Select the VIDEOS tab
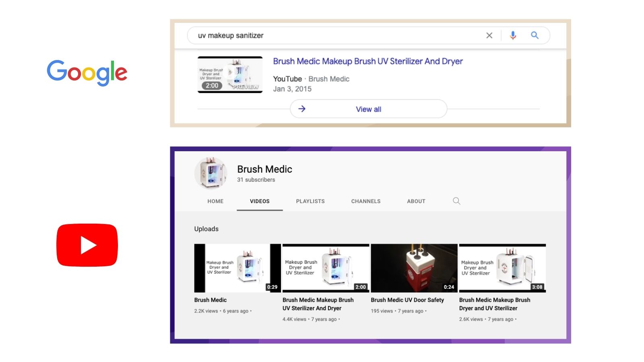Image resolution: width=644 pixels, height=362 pixels. click(260, 201)
